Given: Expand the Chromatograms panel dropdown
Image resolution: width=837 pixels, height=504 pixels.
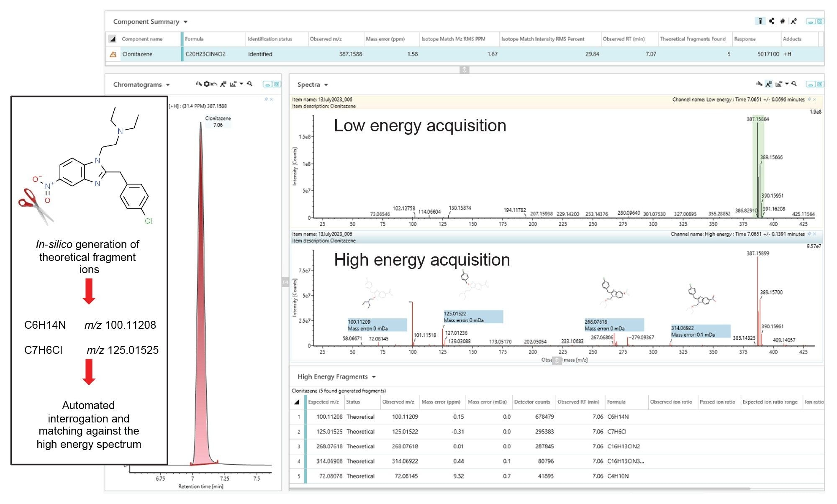Looking at the screenshot, I should pos(168,84).
